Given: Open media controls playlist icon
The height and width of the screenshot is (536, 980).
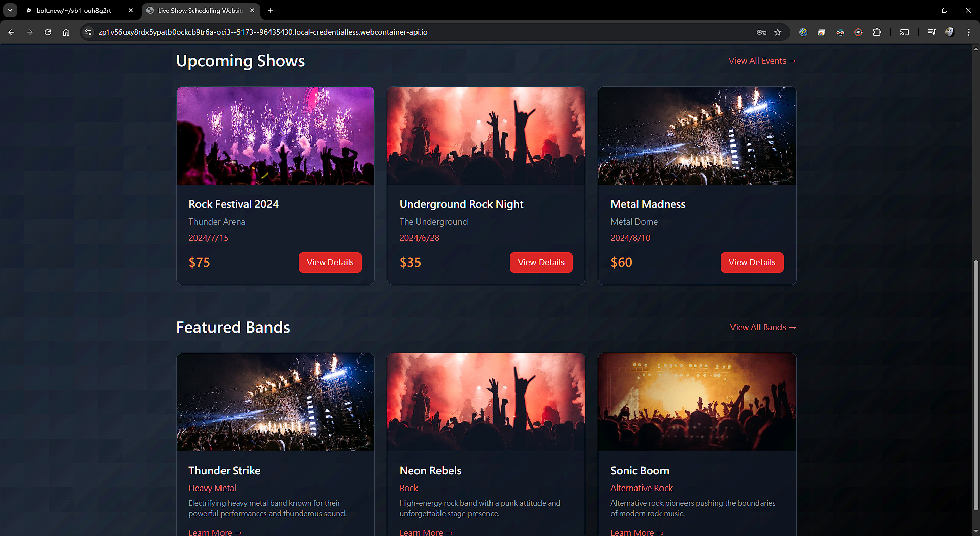Looking at the screenshot, I should click(x=932, y=32).
